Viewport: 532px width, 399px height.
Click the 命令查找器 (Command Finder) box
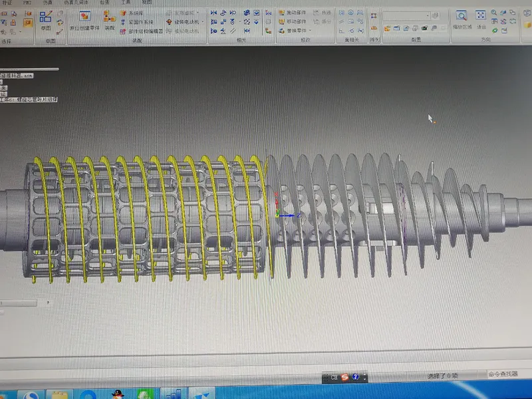click(502, 374)
